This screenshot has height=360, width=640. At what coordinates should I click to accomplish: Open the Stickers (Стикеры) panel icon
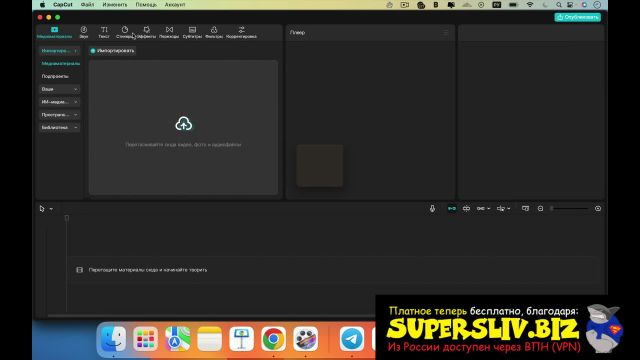tap(124, 32)
